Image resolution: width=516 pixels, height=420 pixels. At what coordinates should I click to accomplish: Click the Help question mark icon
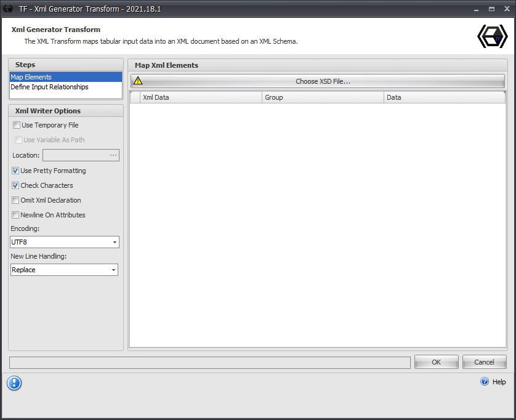485,381
